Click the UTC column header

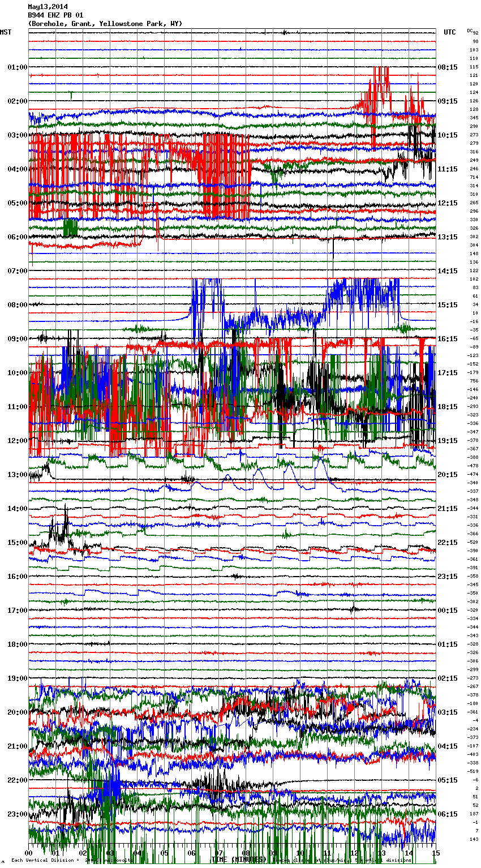pyautogui.click(x=449, y=32)
